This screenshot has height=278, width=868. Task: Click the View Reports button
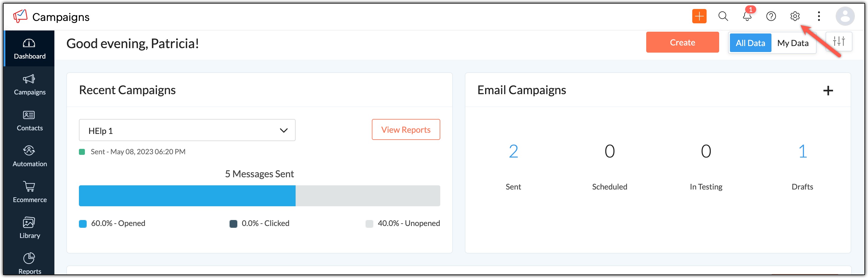pos(405,129)
